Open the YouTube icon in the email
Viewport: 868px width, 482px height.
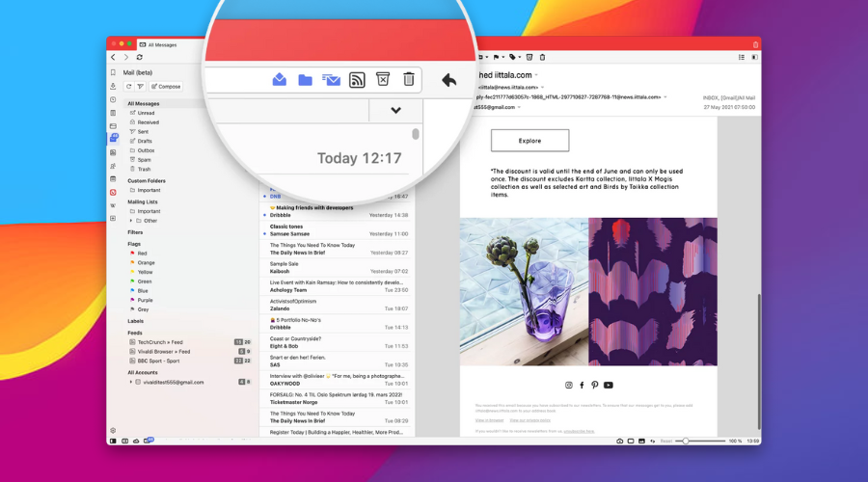pyautogui.click(x=609, y=386)
